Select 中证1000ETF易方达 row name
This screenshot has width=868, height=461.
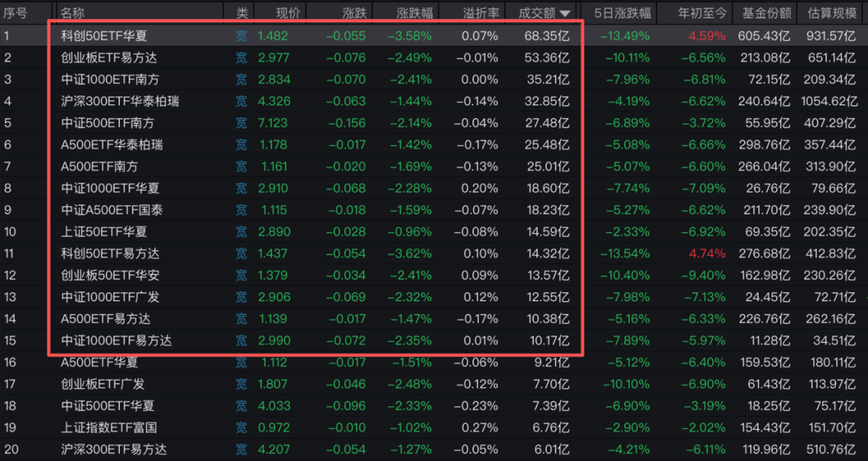point(117,341)
